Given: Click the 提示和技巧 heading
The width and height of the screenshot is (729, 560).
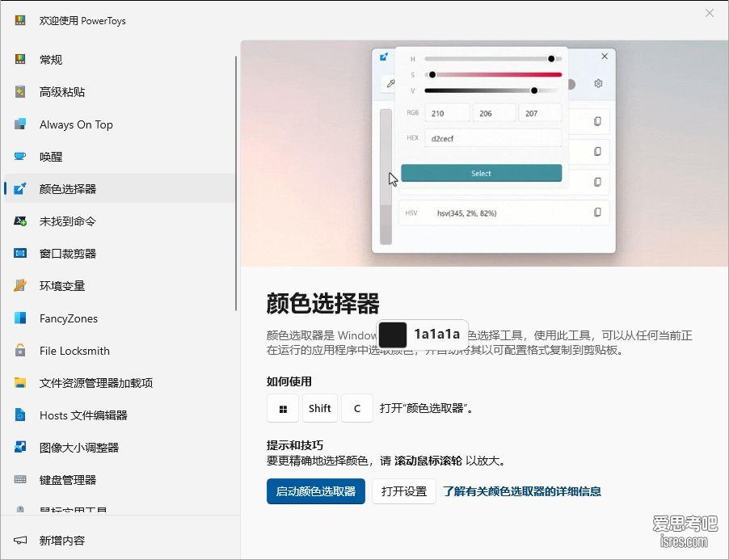Looking at the screenshot, I should [x=294, y=445].
